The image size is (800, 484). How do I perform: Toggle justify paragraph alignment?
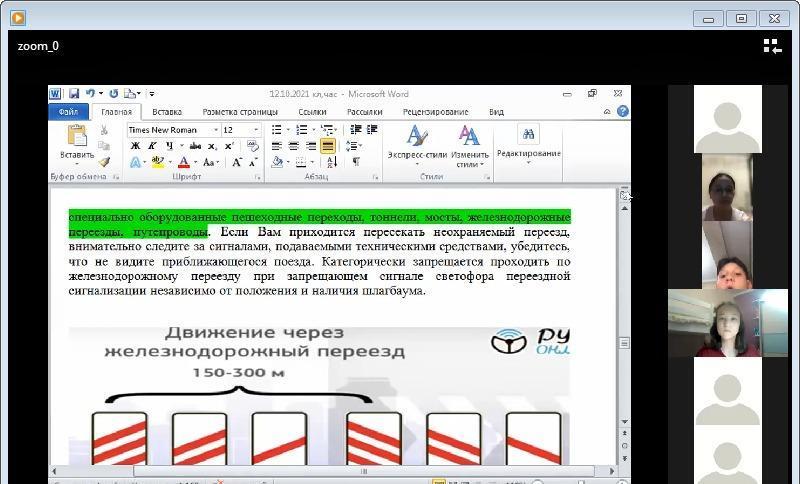pos(327,146)
